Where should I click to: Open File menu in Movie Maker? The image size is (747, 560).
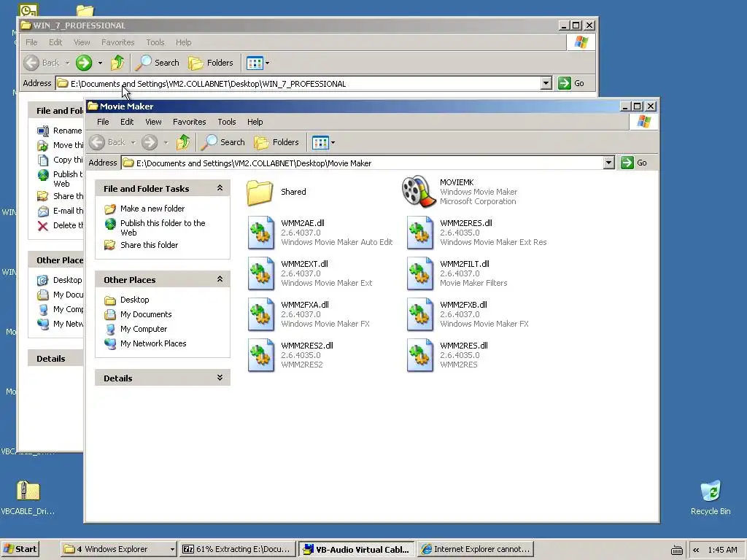[103, 122]
